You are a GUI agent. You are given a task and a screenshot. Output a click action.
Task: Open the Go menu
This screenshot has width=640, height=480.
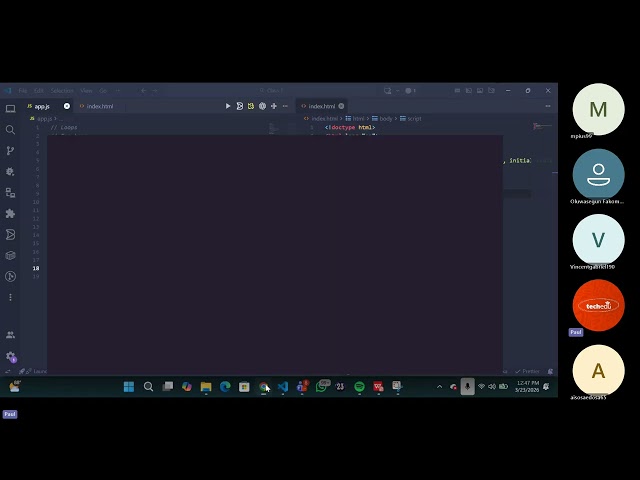point(103,91)
